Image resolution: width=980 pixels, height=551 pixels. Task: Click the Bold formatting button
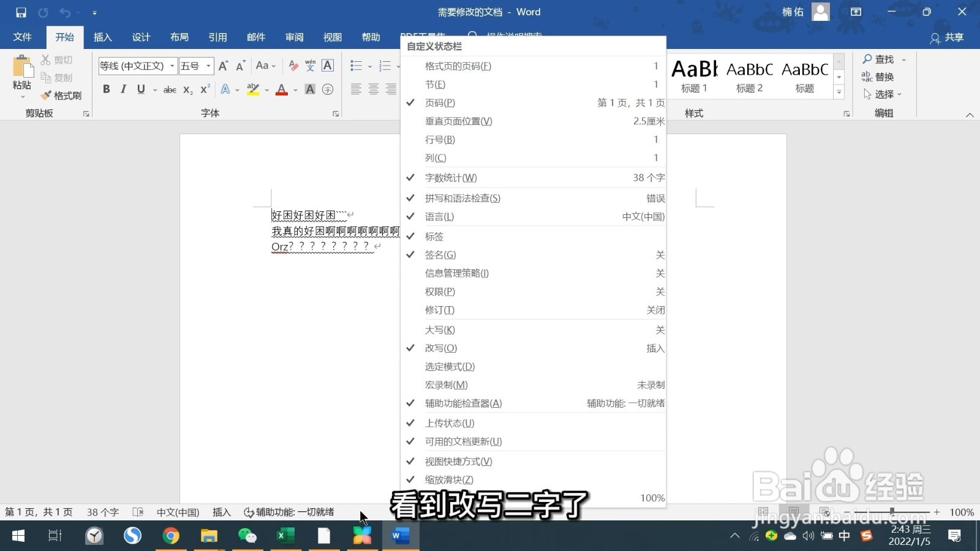106,89
